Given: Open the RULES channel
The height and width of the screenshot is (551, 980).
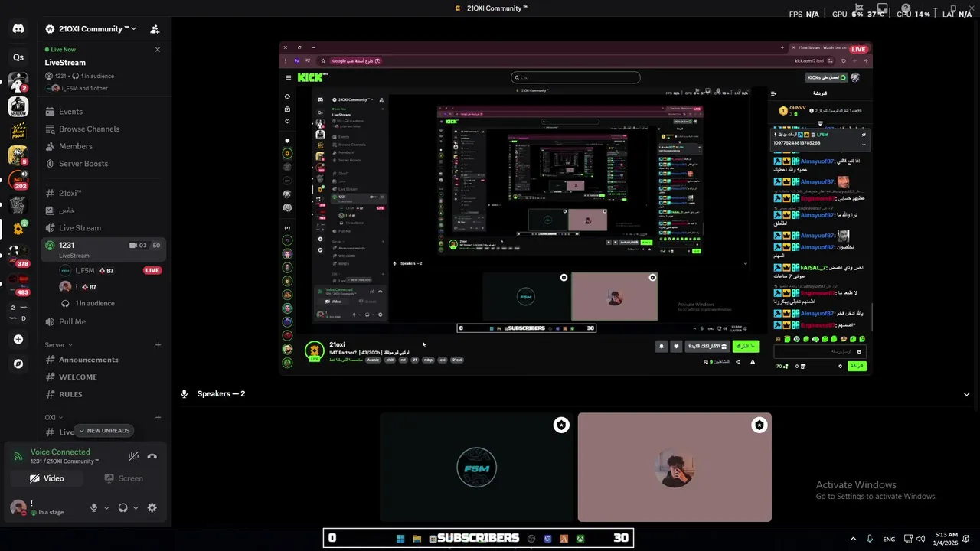Looking at the screenshot, I should pos(103,394).
